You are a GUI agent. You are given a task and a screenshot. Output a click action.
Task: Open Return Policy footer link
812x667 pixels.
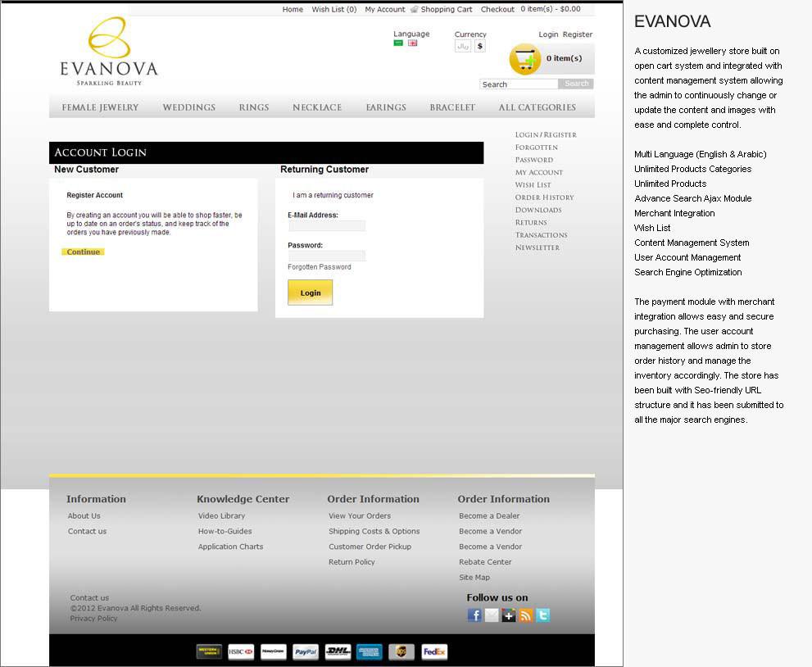(x=352, y=562)
